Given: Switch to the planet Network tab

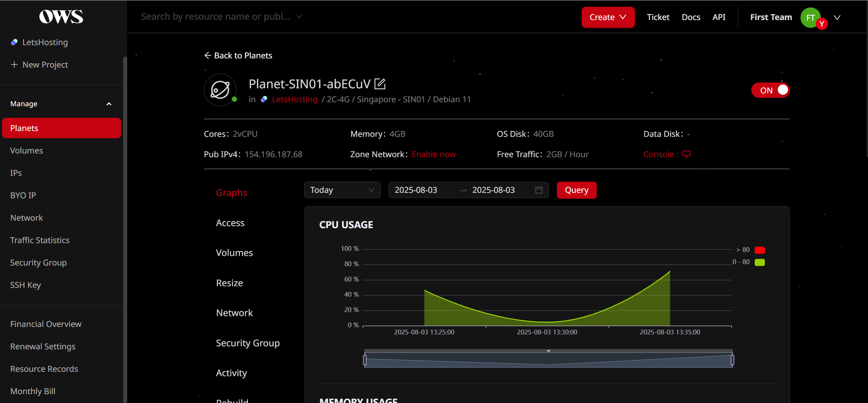Looking at the screenshot, I should pyautogui.click(x=234, y=313).
